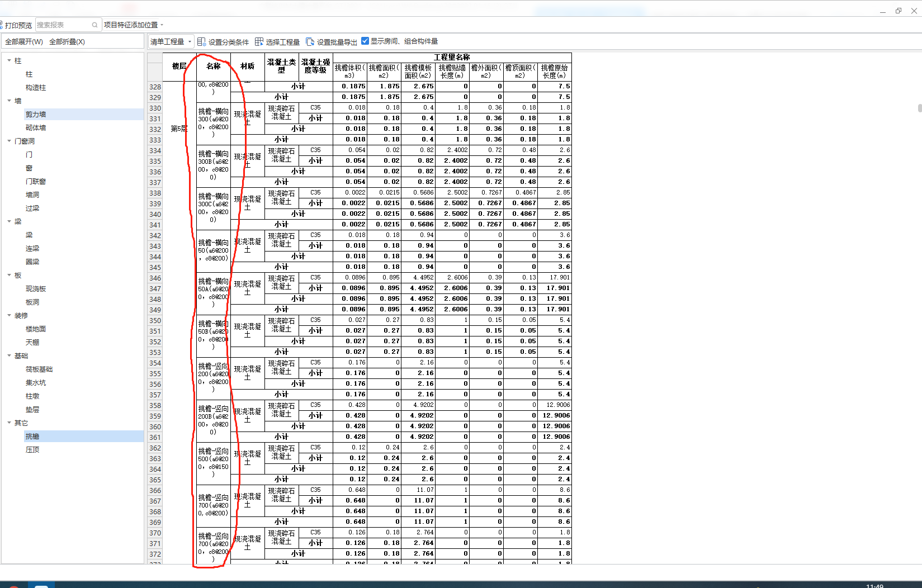This screenshot has height=588, width=922.
Task: Click 全部折叠(X) button
Action: click(67, 42)
